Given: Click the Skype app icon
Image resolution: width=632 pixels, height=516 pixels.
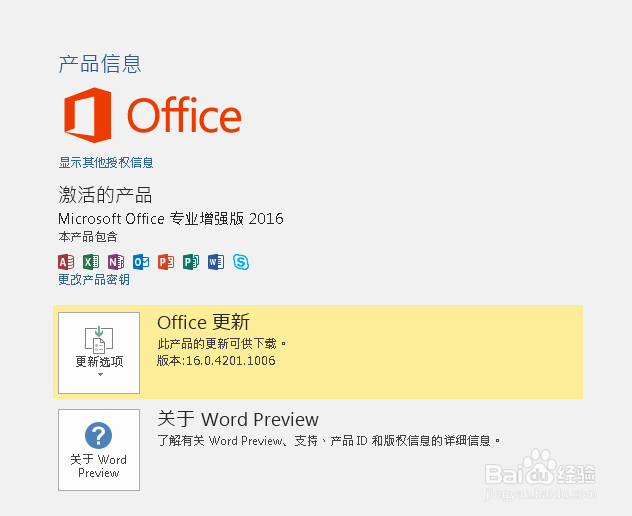Looking at the screenshot, I should (241, 262).
